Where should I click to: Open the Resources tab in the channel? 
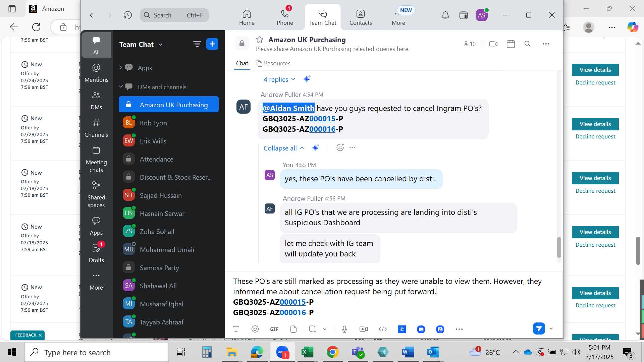click(273, 63)
